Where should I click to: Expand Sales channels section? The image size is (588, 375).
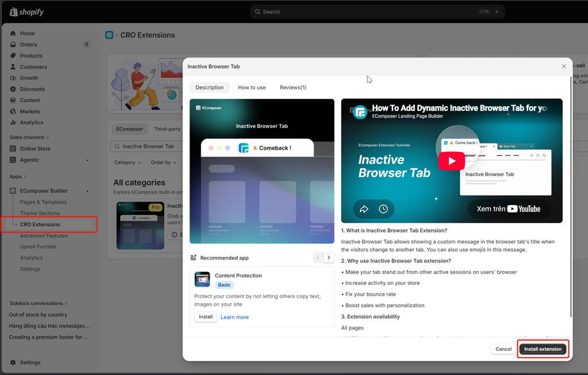point(29,137)
